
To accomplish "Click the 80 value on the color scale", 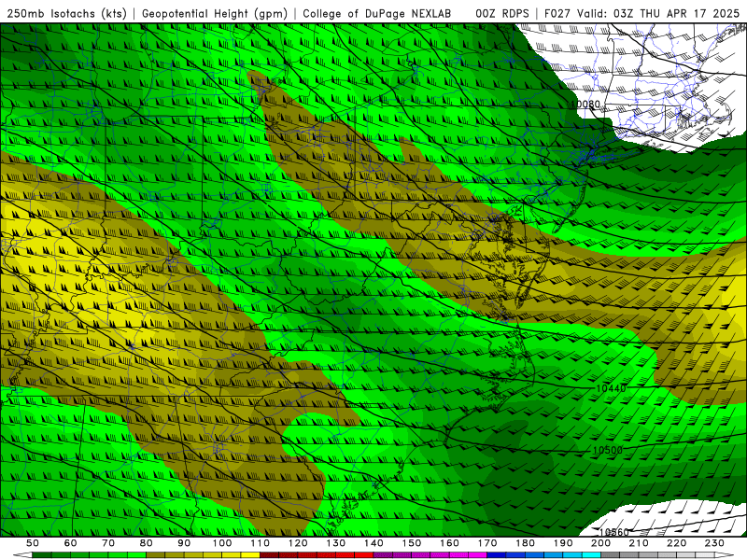I will pos(147,543).
